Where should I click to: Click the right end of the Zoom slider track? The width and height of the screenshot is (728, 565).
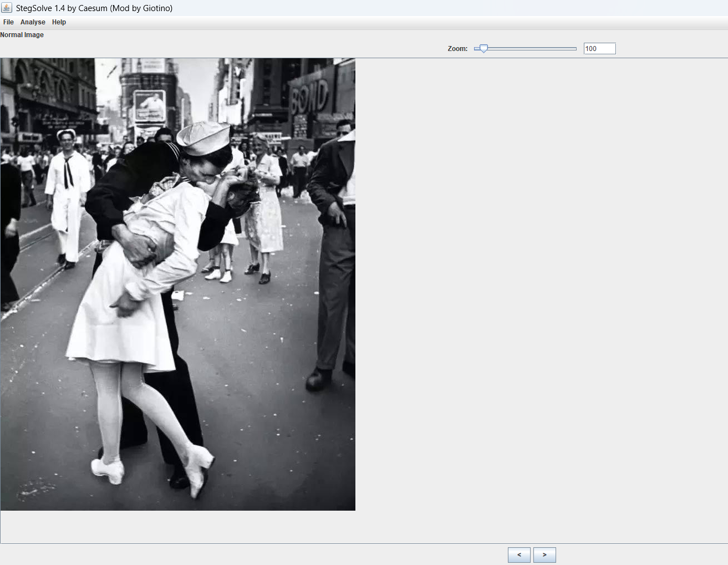(575, 49)
